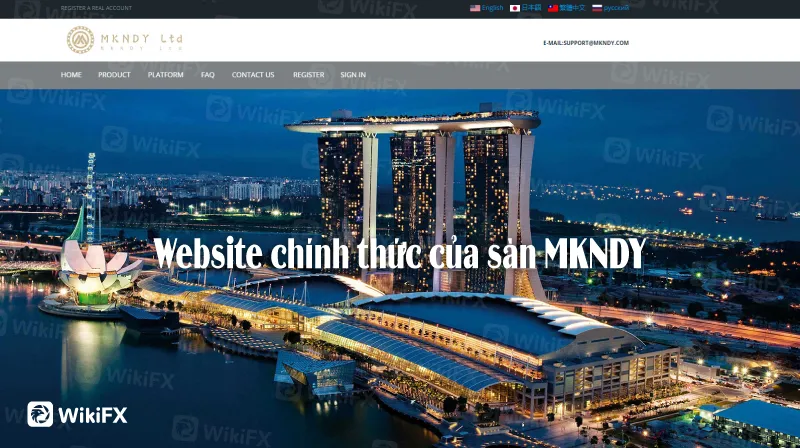800x448 pixels.
Task: Click the MKNDY Ltd brand name text
Action: 141,39
